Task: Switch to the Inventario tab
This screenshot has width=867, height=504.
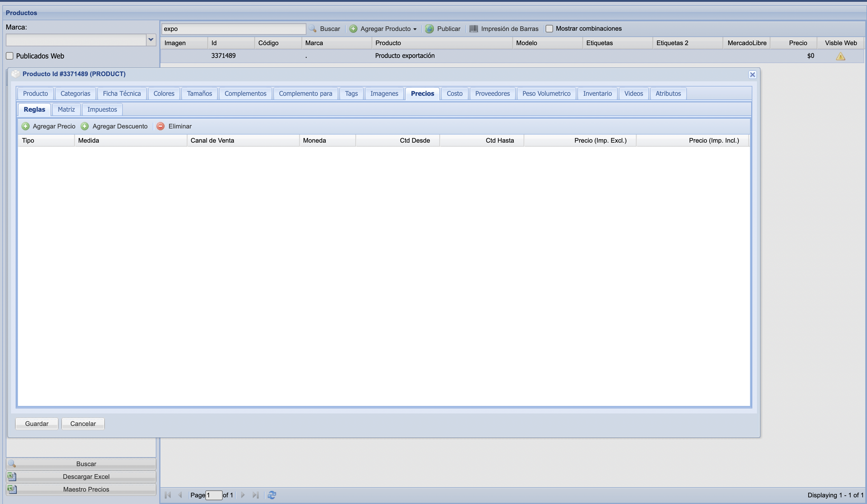Action: pyautogui.click(x=597, y=93)
